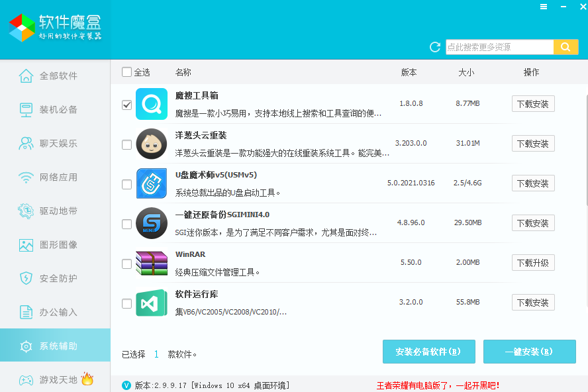Open the red 王者荣耀有电脑版了 promo link

(x=438, y=385)
